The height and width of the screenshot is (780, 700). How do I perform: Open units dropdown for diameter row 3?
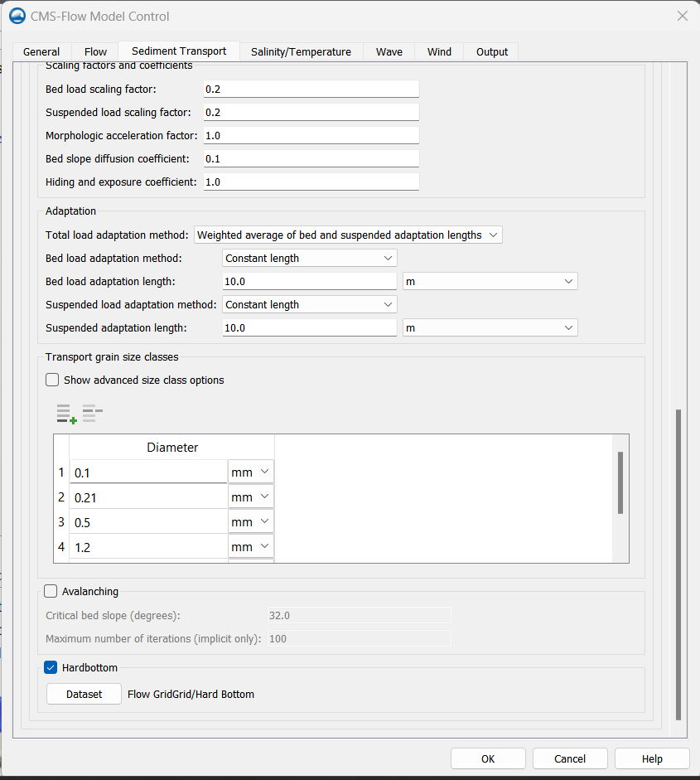(x=250, y=522)
